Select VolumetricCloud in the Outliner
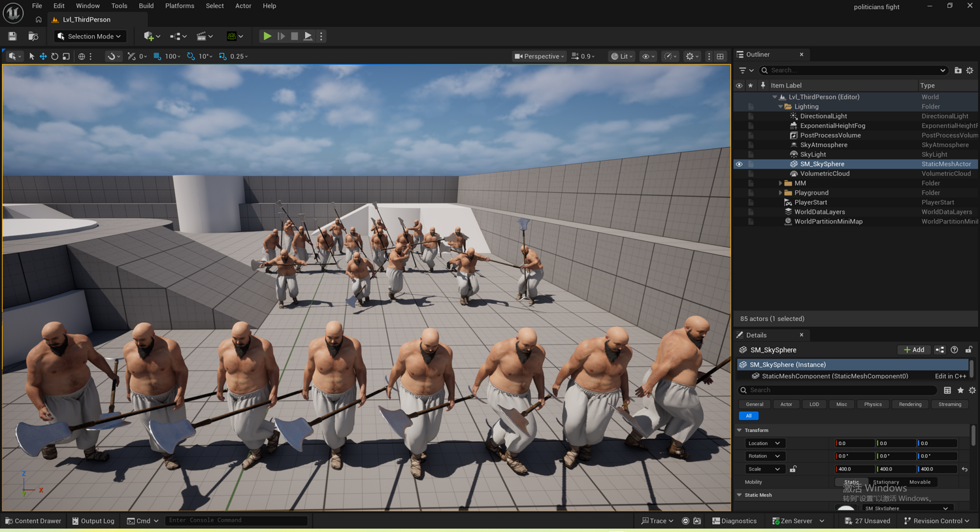This screenshot has height=532, width=980. pos(825,174)
